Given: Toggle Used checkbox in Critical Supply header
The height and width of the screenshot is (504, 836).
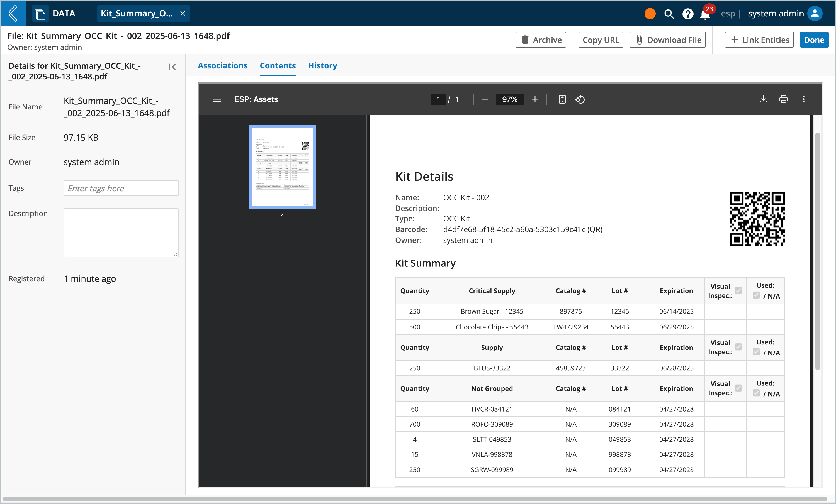Looking at the screenshot, I should pyautogui.click(x=756, y=295).
